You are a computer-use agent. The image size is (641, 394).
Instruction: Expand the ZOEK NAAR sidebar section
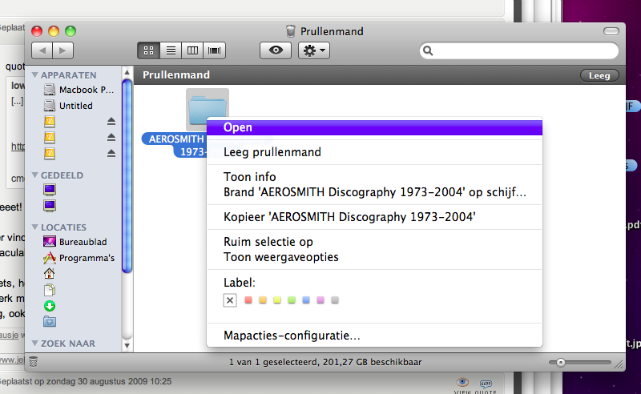pyautogui.click(x=35, y=343)
